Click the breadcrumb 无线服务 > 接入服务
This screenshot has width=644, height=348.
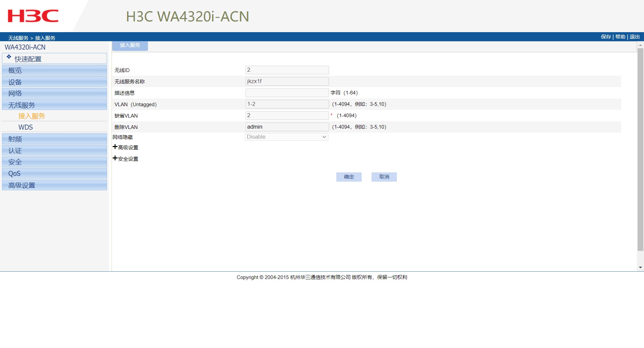tap(32, 38)
